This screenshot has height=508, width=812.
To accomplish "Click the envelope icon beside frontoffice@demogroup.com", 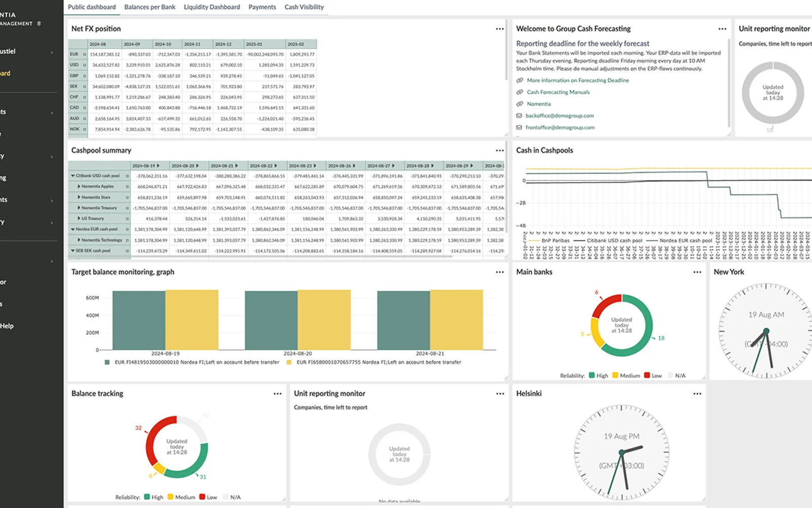I will click(519, 128).
